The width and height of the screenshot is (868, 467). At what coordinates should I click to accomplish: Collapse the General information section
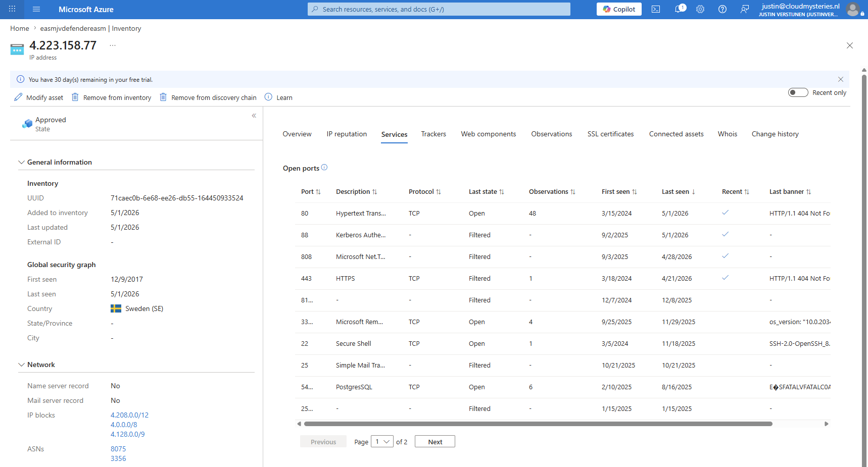click(x=21, y=162)
